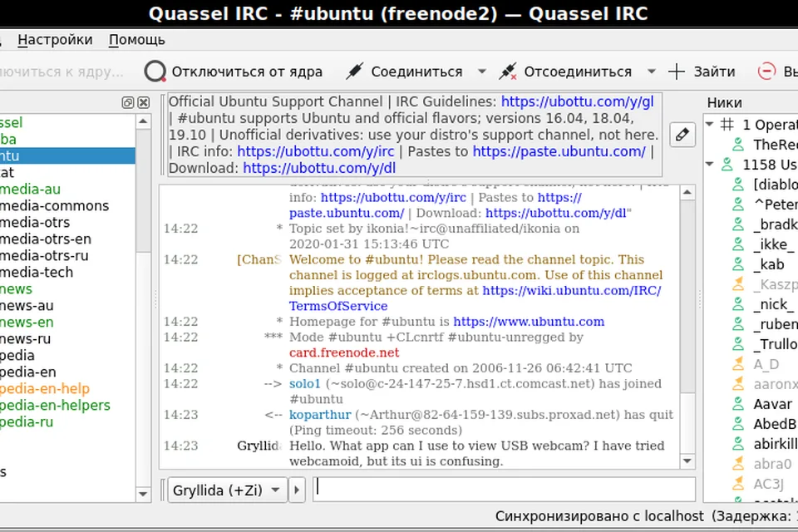The width and height of the screenshot is (798, 532).
Task: Click the Отключиться от ядра icon
Action: (x=155, y=71)
